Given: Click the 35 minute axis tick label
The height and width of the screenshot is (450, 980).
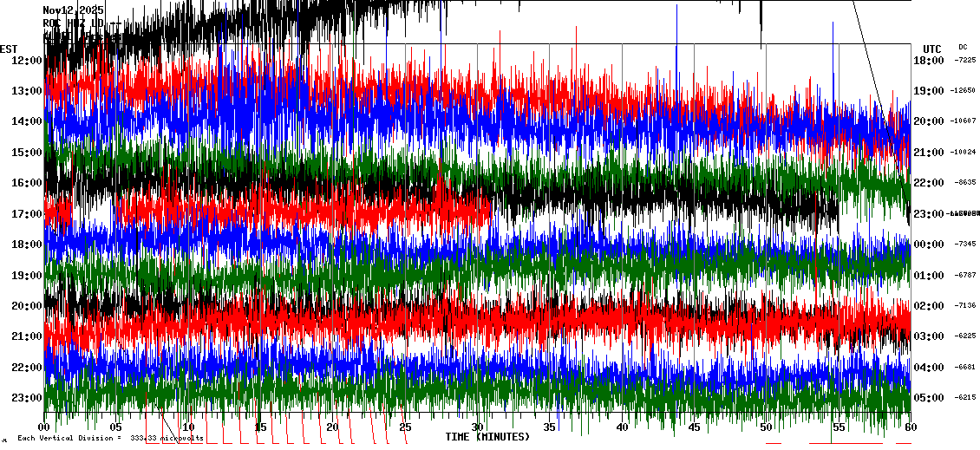Looking at the screenshot, I should (550, 427).
